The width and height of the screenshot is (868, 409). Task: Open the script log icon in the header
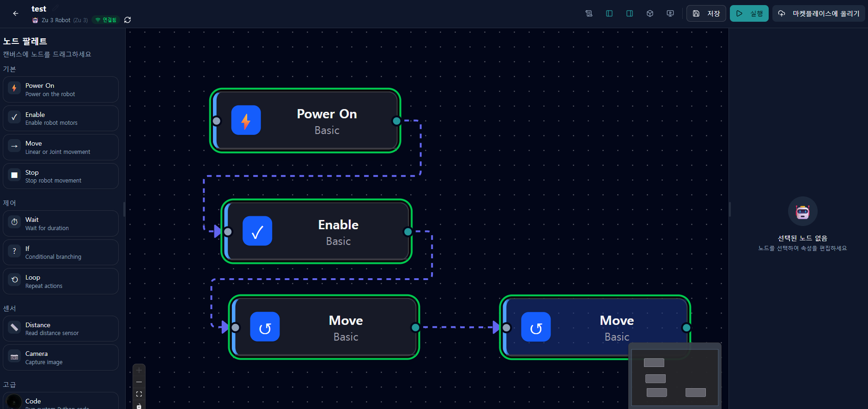(589, 13)
